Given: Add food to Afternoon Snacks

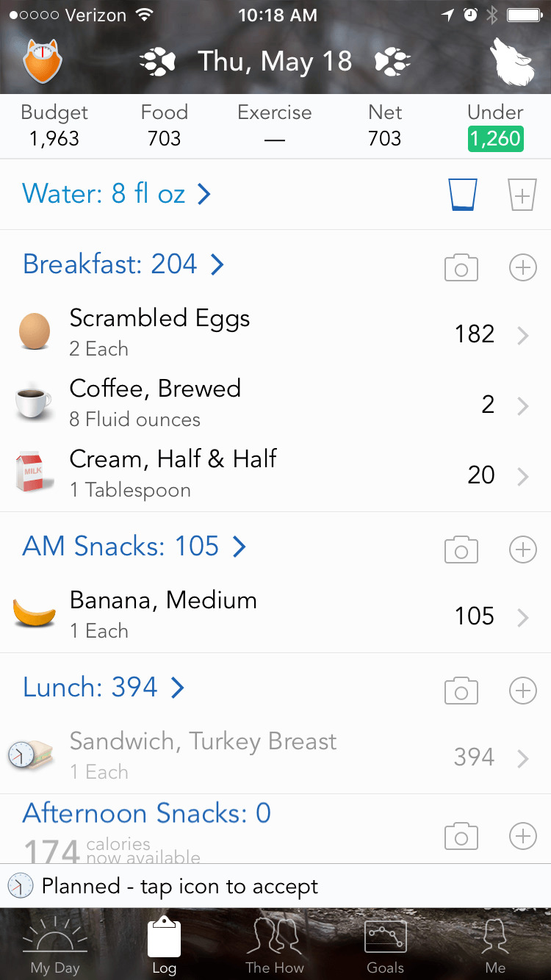Looking at the screenshot, I should [522, 836].
